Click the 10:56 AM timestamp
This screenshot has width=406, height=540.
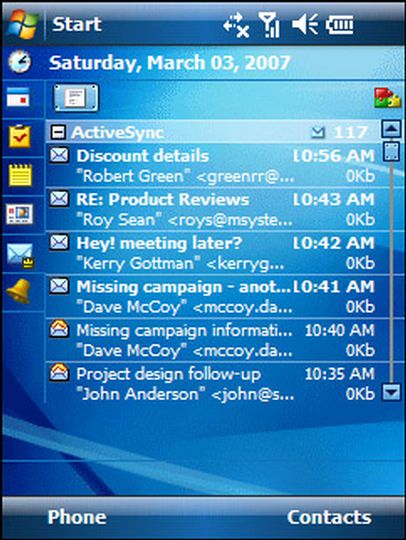[x=333, y=156]
